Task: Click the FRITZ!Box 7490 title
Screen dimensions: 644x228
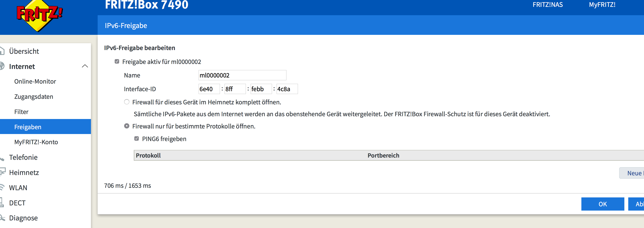Action: click(147, 5)
